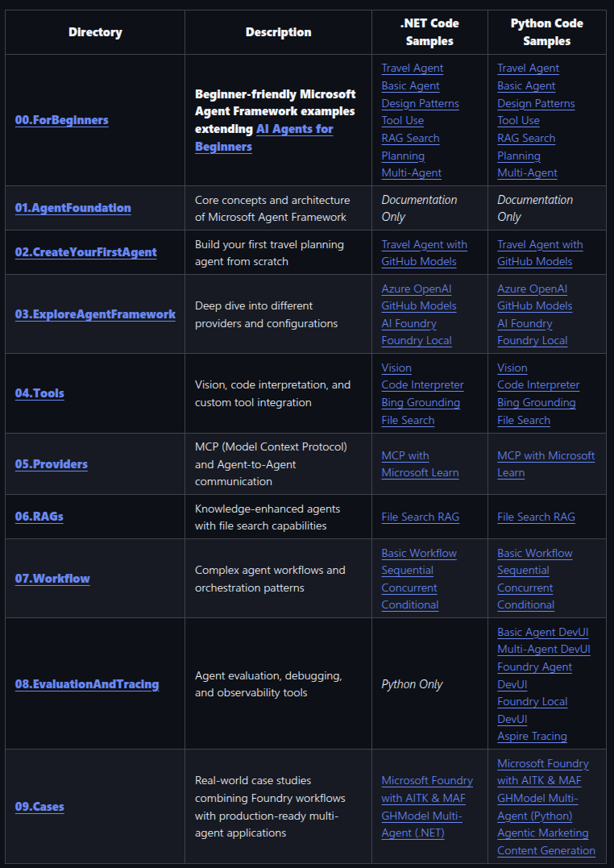The image size is (614, 868).
Task: Open 08.EvaluationAndTracing directory link
Action: click(87, 684)
